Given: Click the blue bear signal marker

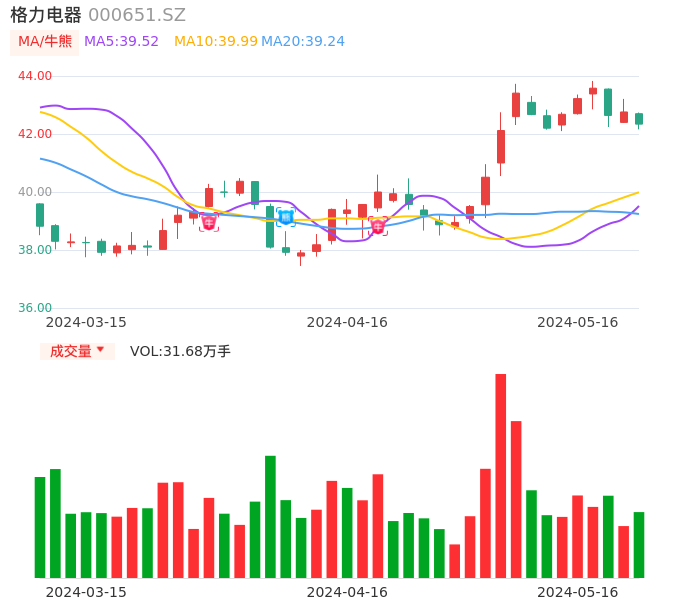Looking at the screenshot, I should (286, 217).
